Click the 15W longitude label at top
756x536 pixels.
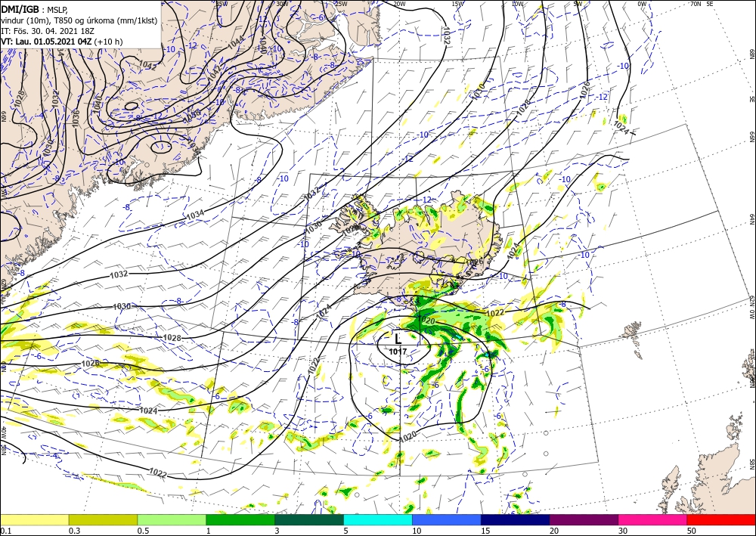click(458, 4)
